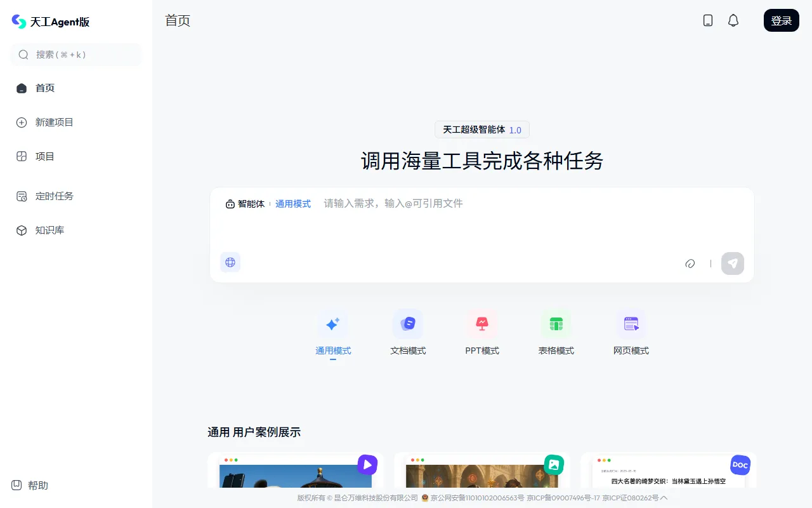Select 表格模式 spreadsheet mode icon

point(556,324)
